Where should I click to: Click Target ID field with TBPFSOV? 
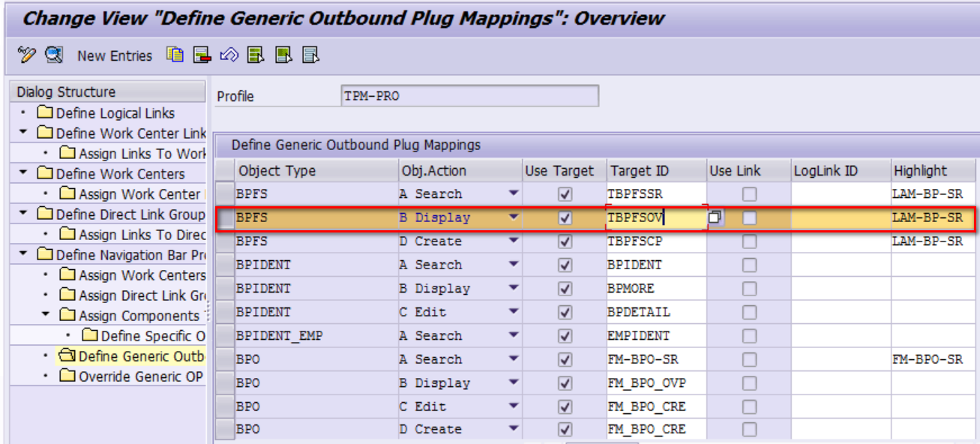(x=656, y=217)
